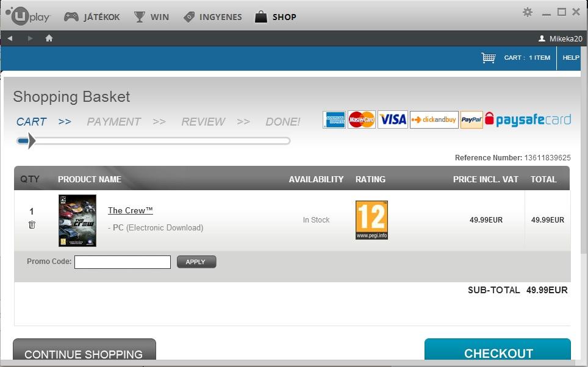
Task: Click the Uplay logo
Action: 28,16
